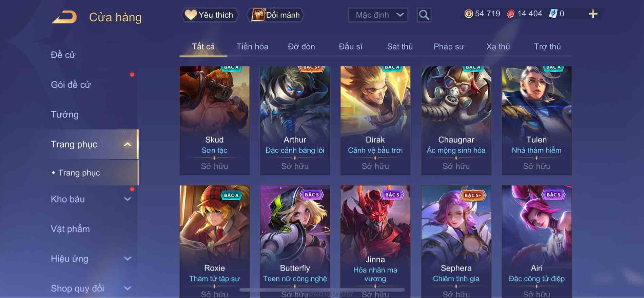
Task: Tap the blue voucher currency icon
Action: [553, 14]
